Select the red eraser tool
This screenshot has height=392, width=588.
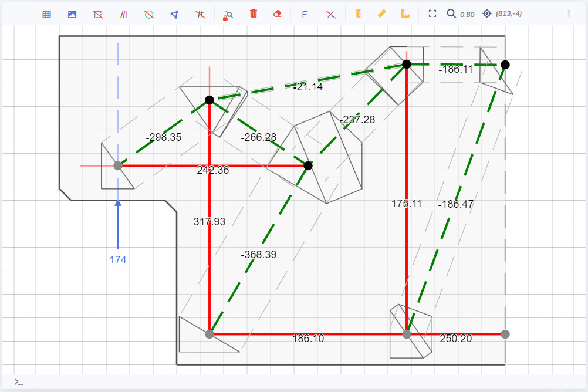[x=278, y=14]
